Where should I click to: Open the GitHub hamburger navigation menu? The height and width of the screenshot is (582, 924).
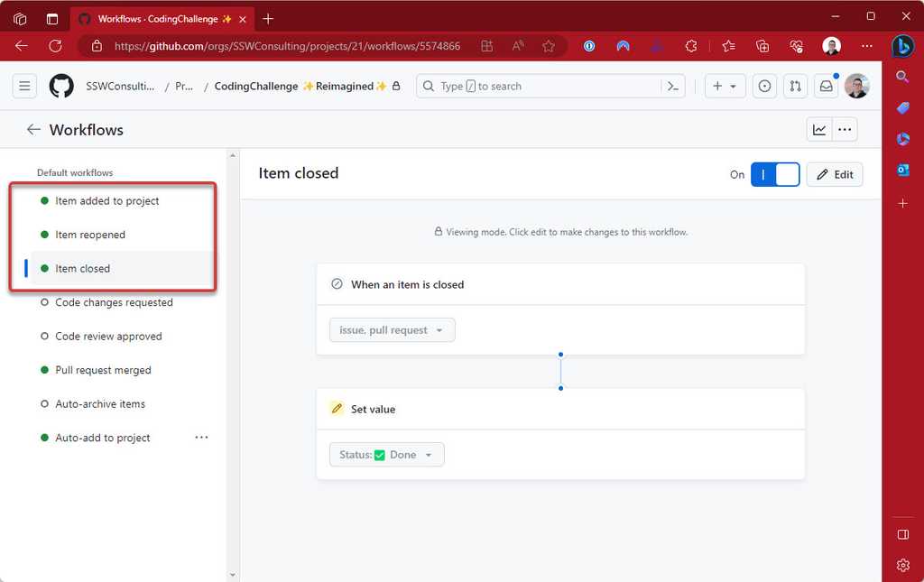click(24, 86)
